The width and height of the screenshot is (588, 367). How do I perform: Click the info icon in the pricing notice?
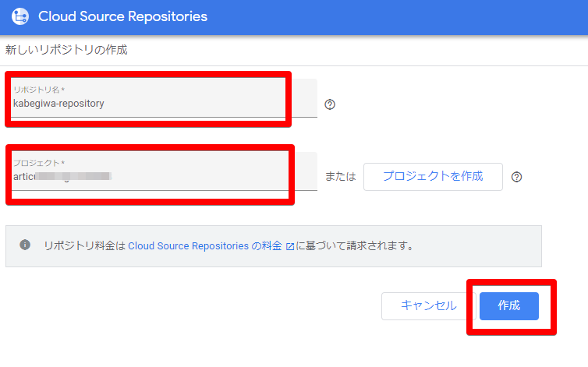(25, 245)
